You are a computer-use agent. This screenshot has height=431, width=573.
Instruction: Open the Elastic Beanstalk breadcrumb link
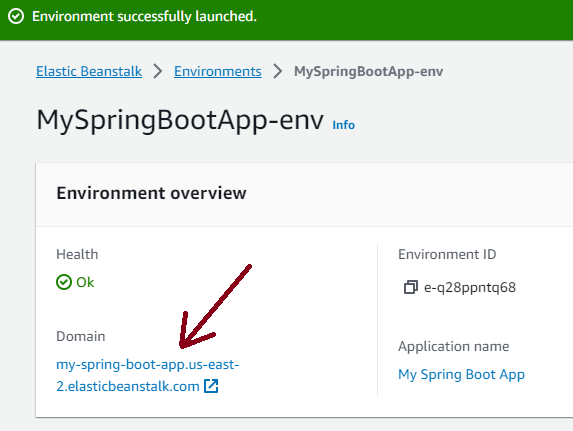(x=89, y=71)
